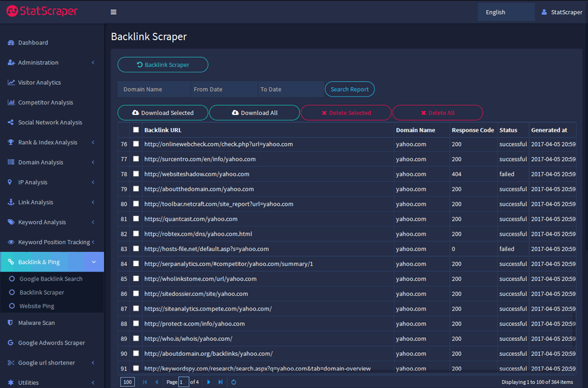Click the Administration user icon
This screenshot has height=388, width=588.
pyautogui.click(x=11, y=63)
